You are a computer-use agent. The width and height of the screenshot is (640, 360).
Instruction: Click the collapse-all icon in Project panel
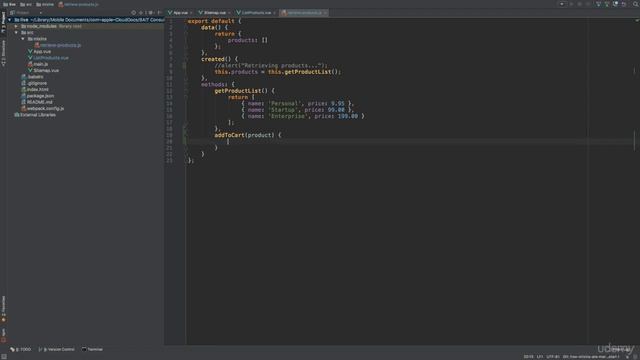(141, 13)
